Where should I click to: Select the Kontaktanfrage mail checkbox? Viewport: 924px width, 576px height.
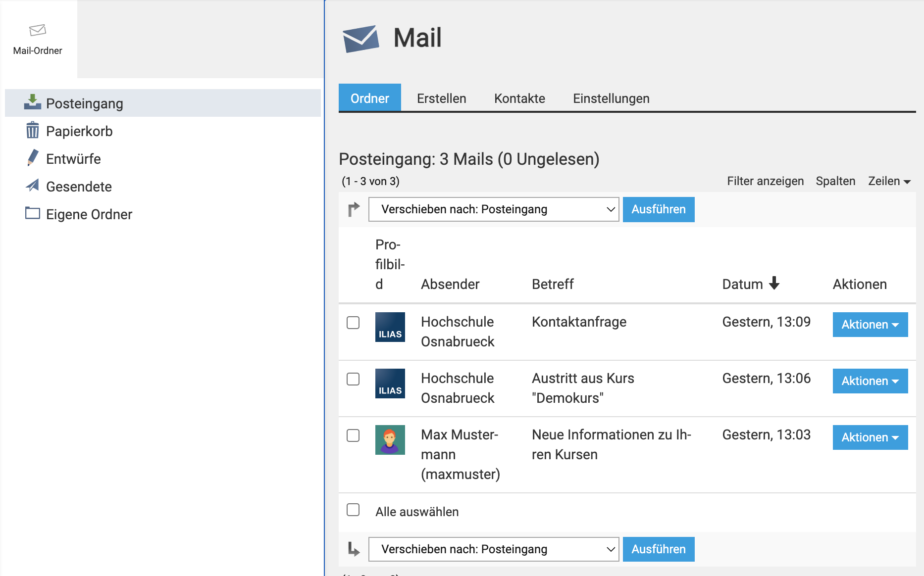[x=353, y=323]
